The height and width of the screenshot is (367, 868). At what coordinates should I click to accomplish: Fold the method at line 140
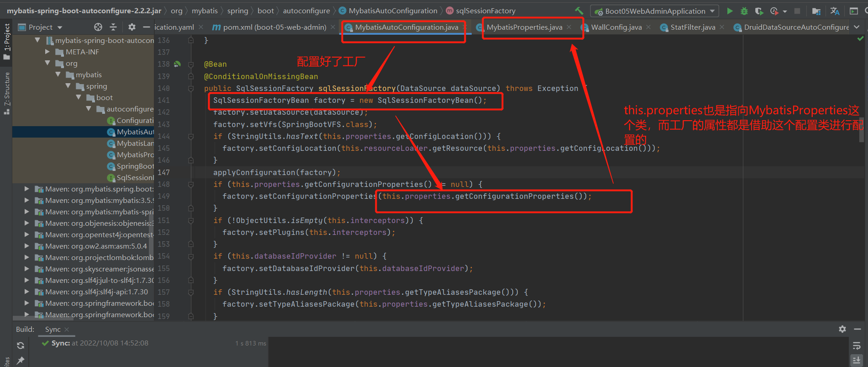(x=191, y=89)
